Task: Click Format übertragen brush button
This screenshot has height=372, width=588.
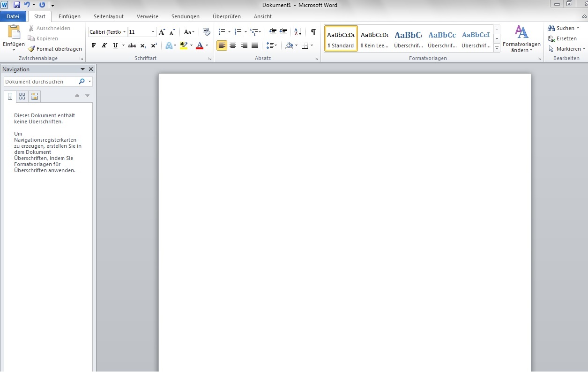Action: click(55, 49)
